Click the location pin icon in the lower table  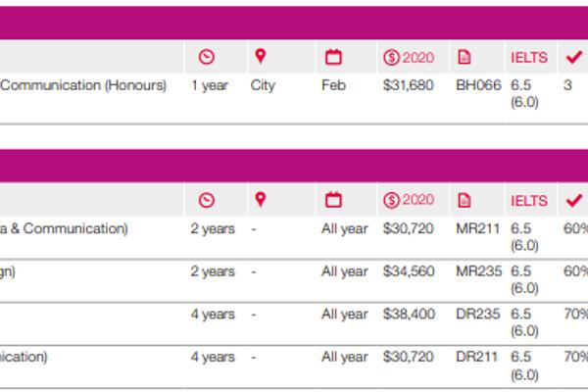pyautogui.click(x=260, y=200)
